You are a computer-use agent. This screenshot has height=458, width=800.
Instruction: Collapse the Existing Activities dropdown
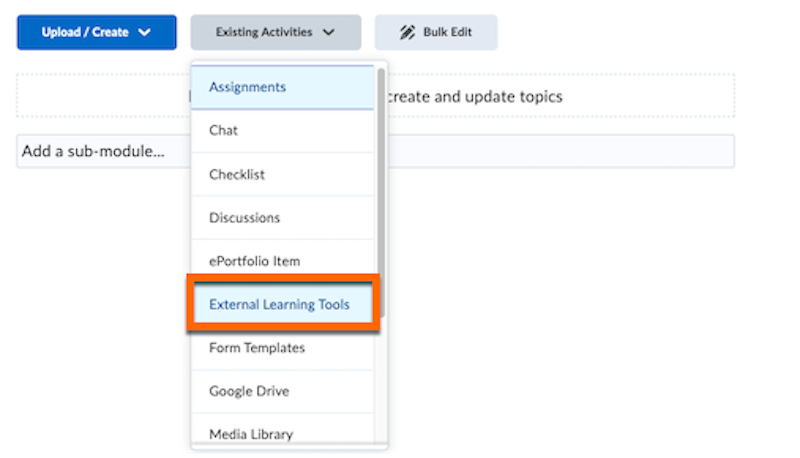(276, 32)
